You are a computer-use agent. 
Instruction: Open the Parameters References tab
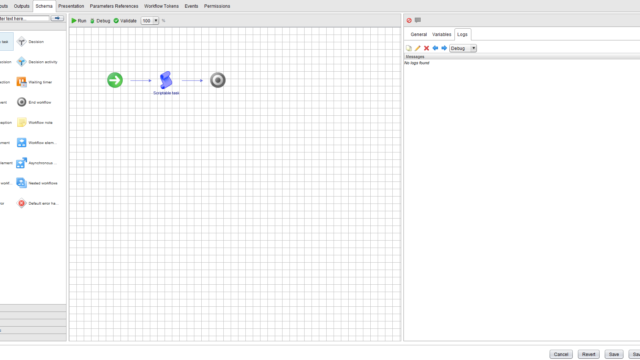point(114,6)
